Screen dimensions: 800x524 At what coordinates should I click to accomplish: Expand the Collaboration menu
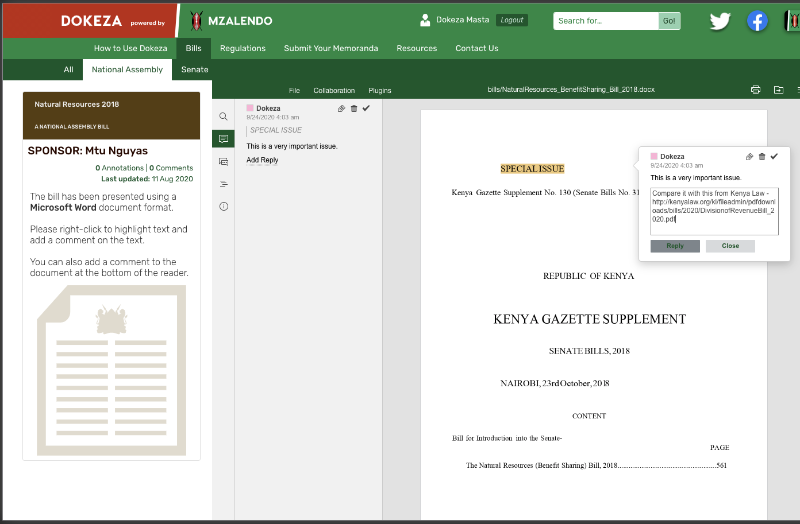pyautogui.click(x=334, y=90)
